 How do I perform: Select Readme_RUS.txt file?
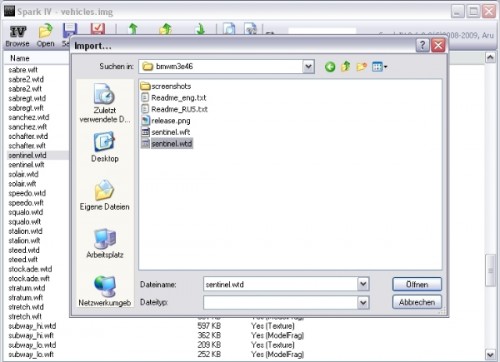[x=174, y=109]
